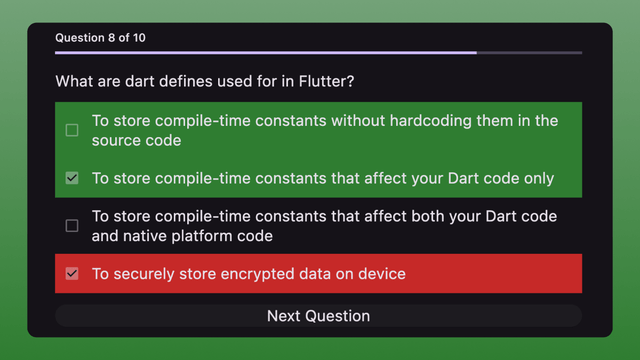Select answer text 'To securely store encrypted data on device'
Viewport: 640px width, 360px height.
(249, 274)
